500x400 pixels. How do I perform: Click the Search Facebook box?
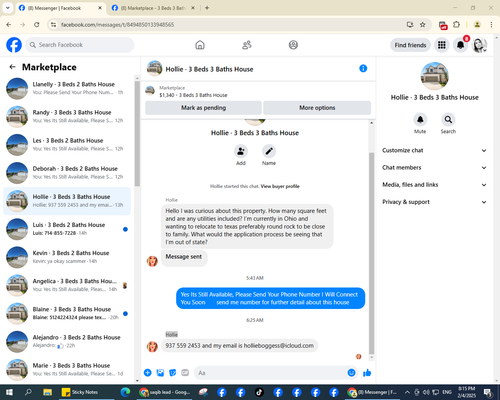click(x=80, y=45)
